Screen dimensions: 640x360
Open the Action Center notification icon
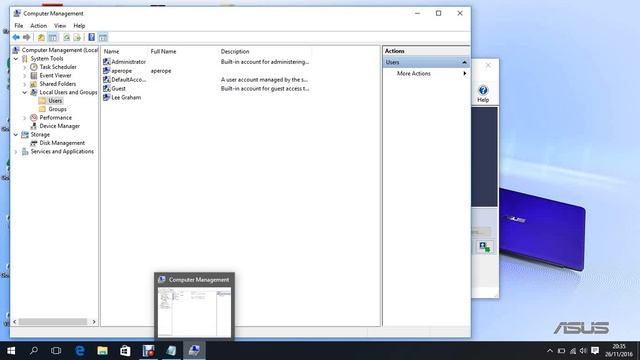tap(595, 351)
